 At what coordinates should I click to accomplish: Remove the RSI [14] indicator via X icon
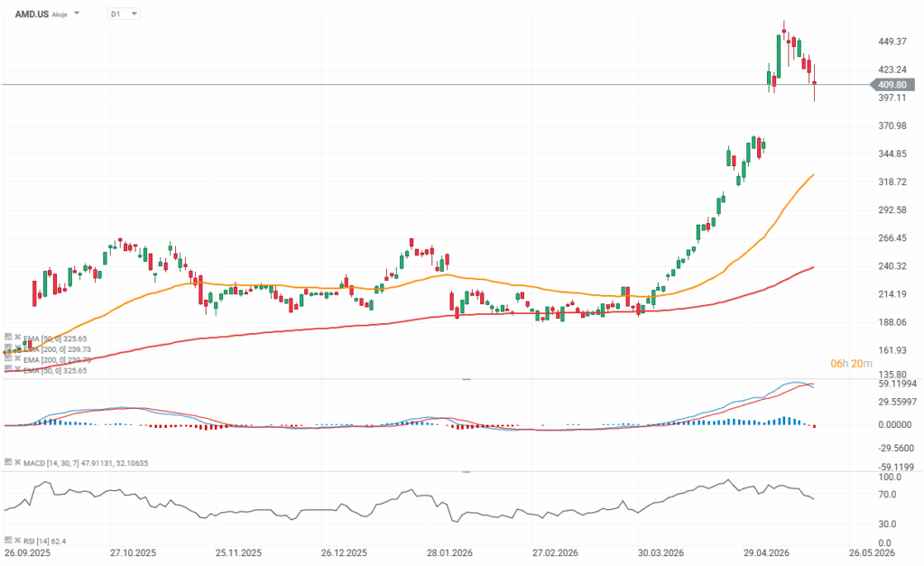click(x=18, y=540)
